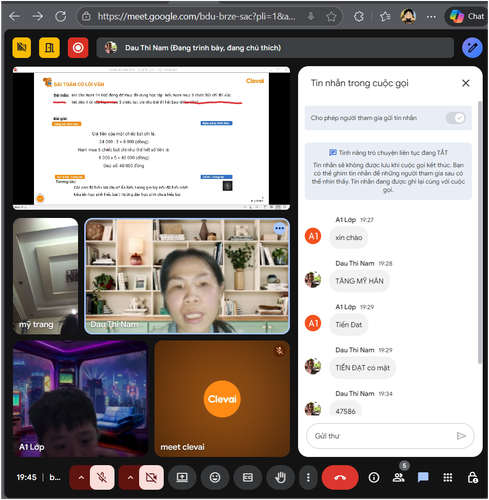Screen dimensions: 489x500
Task: Click the red record button
Action: point(78,48)
